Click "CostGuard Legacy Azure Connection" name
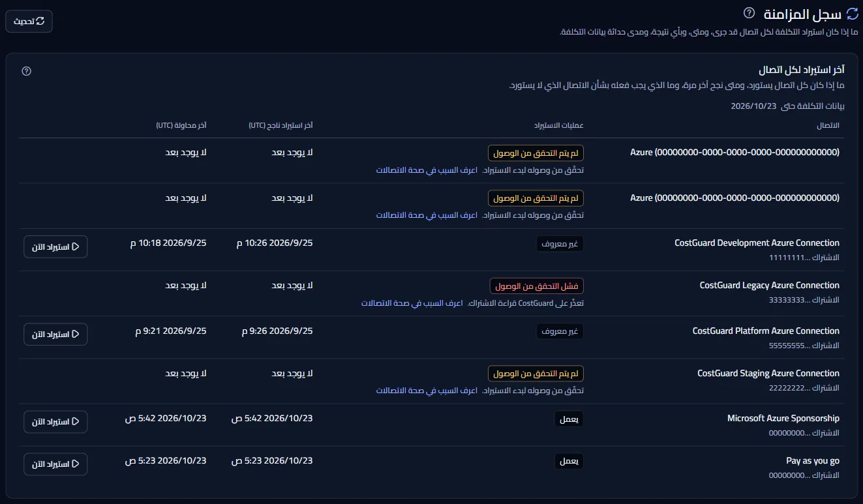Screen dimensions: 863x504 [770, 285]
